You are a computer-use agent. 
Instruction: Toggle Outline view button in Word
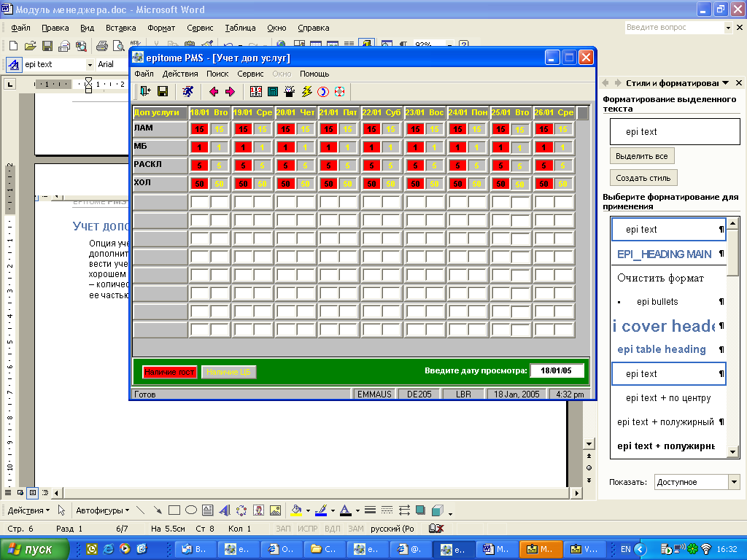point(44,492)
